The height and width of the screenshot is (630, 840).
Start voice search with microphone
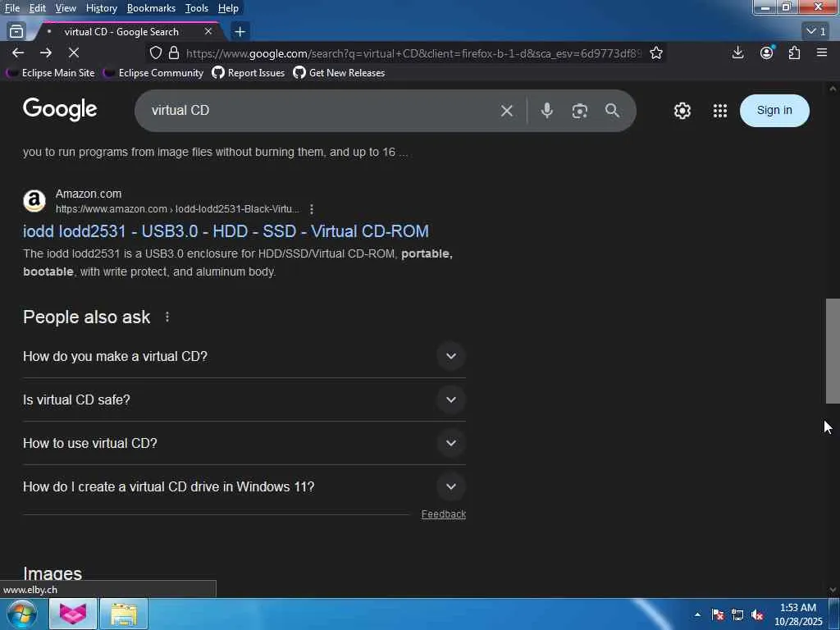point(546,111)
